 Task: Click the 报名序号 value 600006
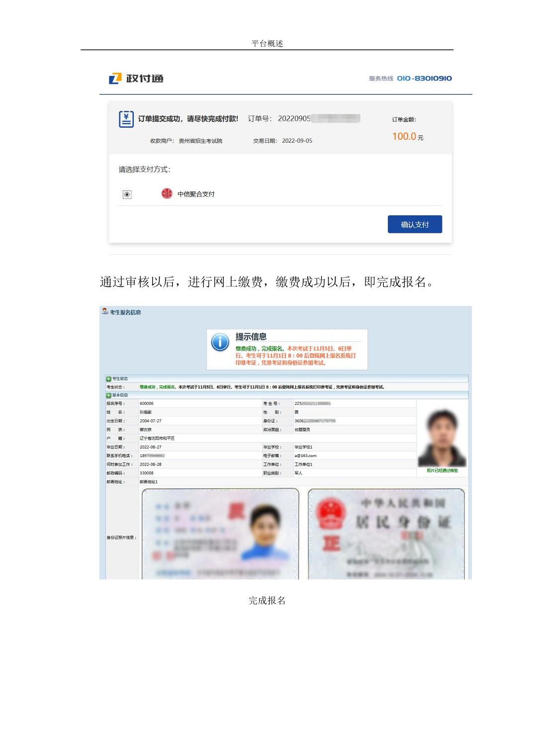point(147,403)
